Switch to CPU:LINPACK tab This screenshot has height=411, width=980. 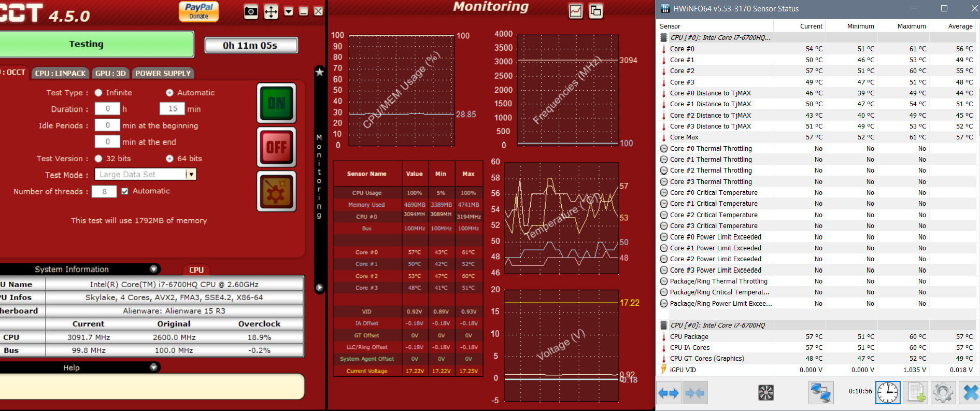[61, 73]
